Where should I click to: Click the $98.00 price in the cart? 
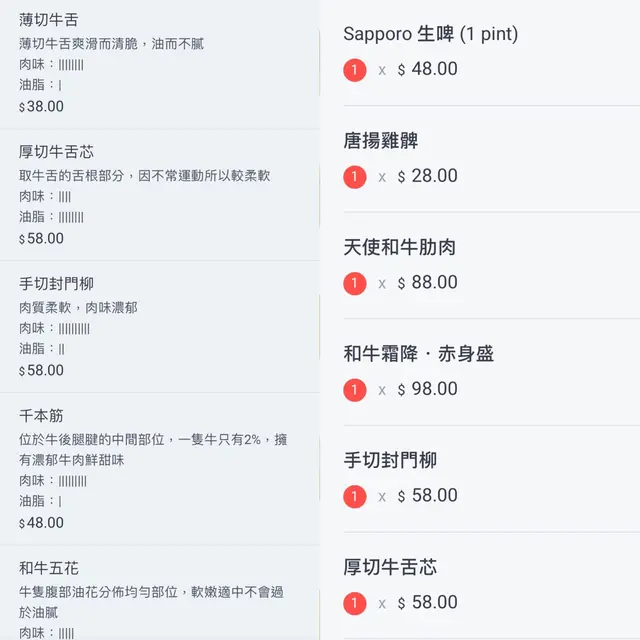pyautogui.click(x=428, y=390)
